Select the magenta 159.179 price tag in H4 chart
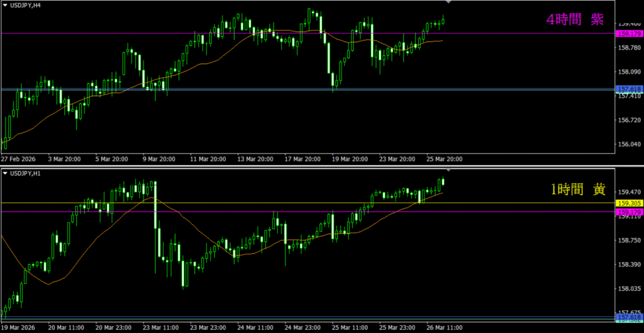Image resolution: width=644 pixels, height=333 pixels. click(x=628, y=33)
